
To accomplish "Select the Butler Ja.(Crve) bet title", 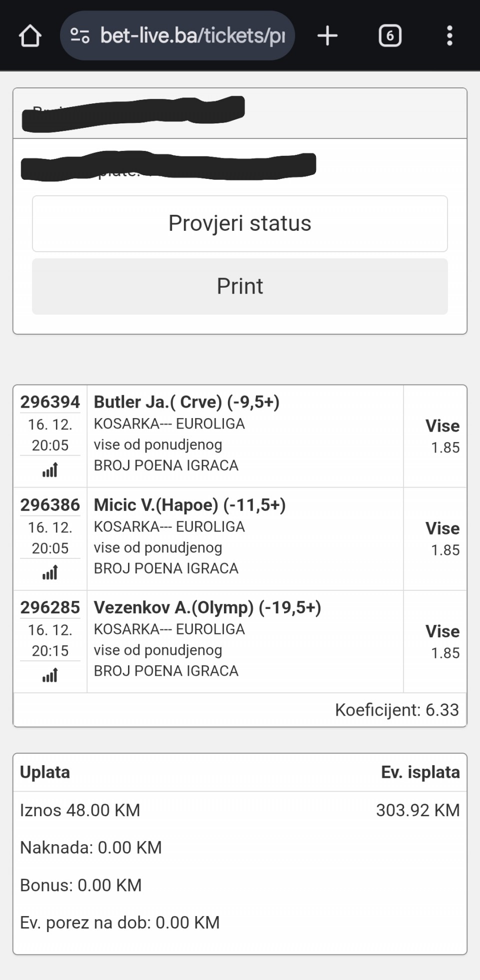I will coord(186,402).
